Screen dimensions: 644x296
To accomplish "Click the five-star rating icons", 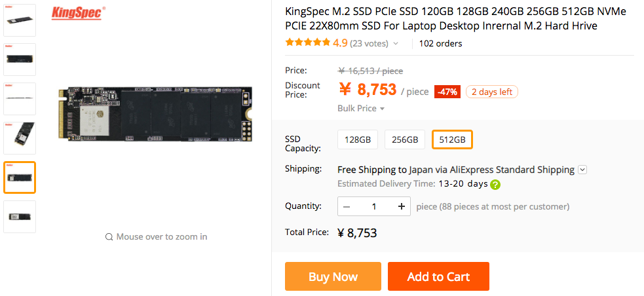I will click(x=307, y=43).
